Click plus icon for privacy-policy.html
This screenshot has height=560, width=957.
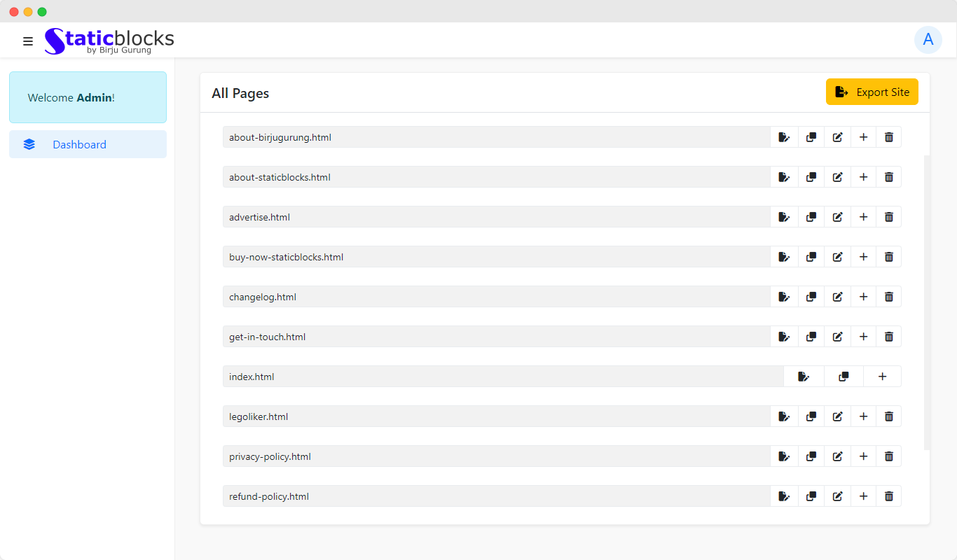[863, 456]
